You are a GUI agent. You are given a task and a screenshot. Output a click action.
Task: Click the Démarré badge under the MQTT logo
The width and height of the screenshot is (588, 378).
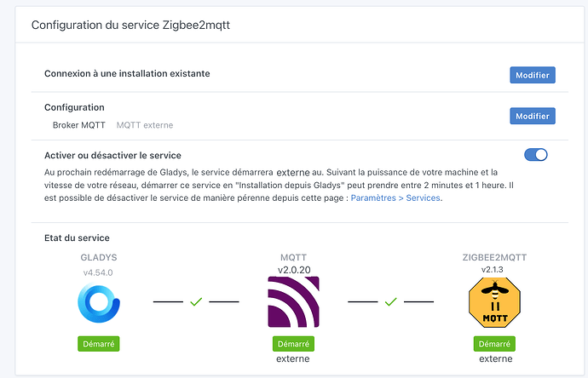click(292, 344)
